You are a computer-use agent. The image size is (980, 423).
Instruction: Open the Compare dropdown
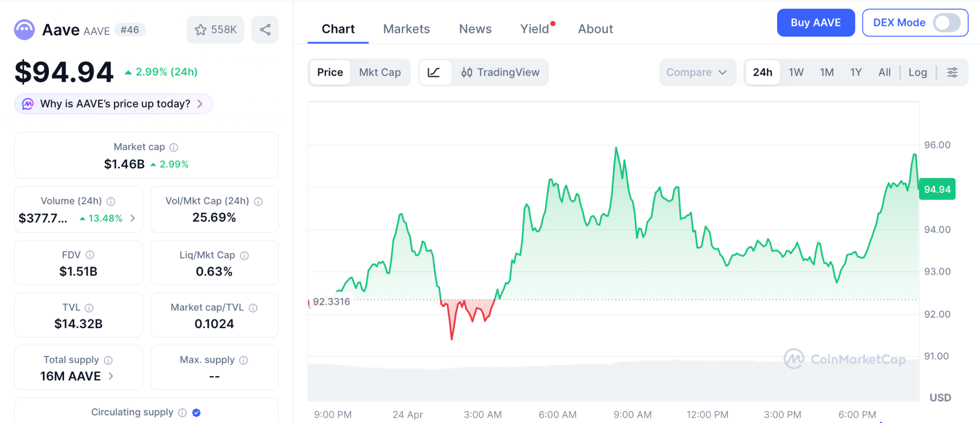coord(697,72)
